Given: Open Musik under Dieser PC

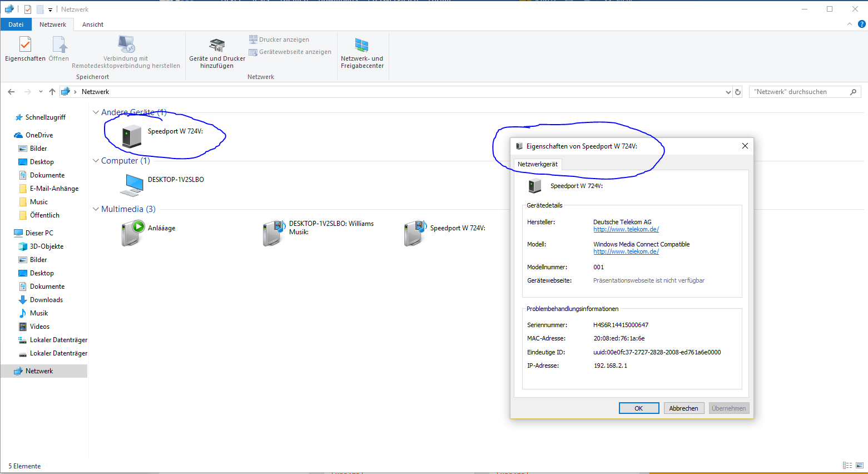Looking at the screenshot, I should [x=38, y=313].
